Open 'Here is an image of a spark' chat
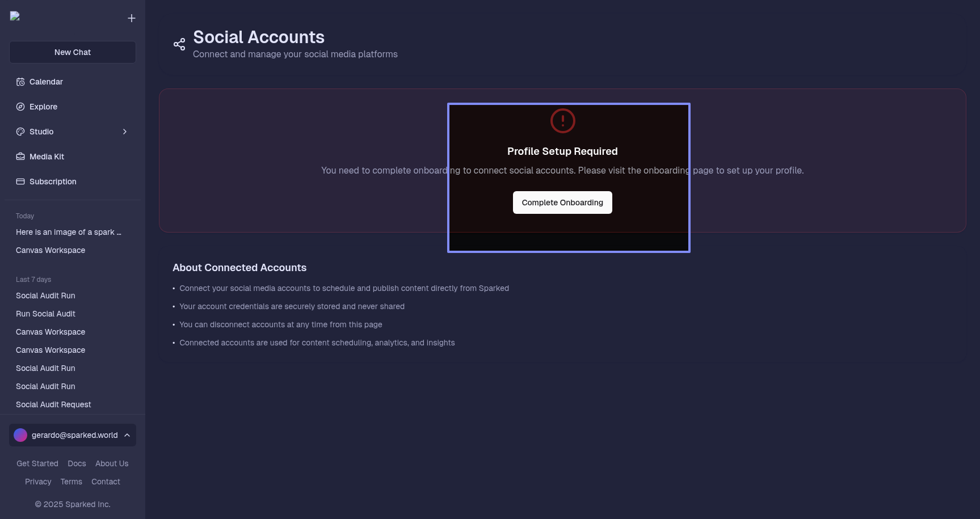The width and height of the screenshot is (980, 519). pyautogui.click(x=68, y=232)
